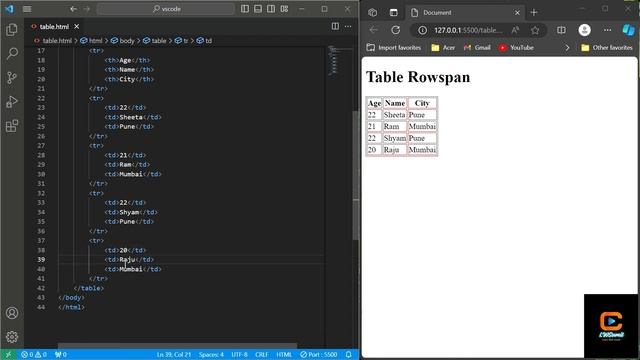The image size is (640, 360).
Task: Add this page to favorites star
Action: pyautogui.click(x=535, y=30)
